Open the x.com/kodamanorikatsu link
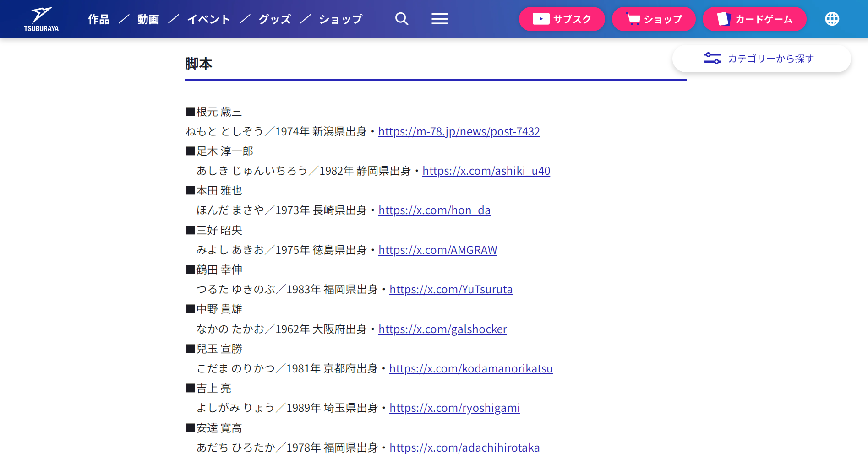Viewport: 868px width, 469px height. pos(471,369)
